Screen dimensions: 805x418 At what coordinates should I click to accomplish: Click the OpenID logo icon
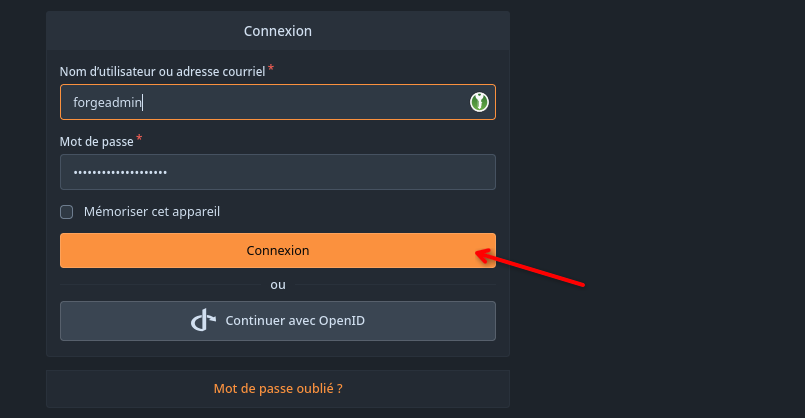tap(203, 320)
